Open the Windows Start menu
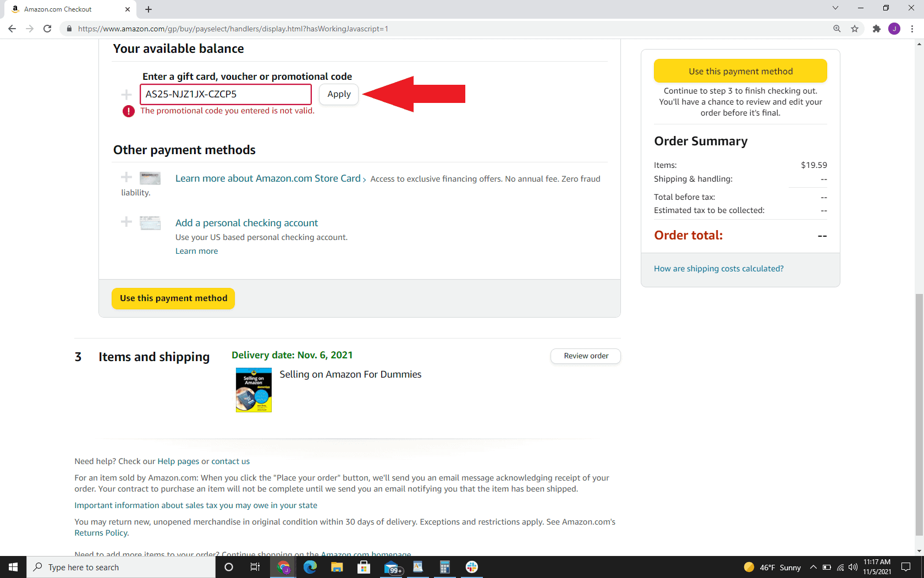The image size is (924, 578). pyautogui.click(x=13, y=567)
